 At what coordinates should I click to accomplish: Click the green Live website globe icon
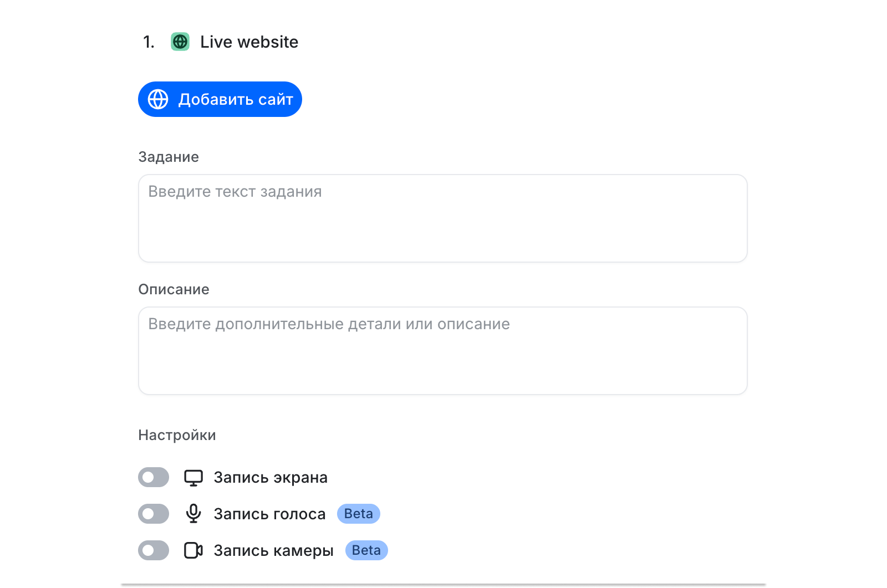[180, 42]
